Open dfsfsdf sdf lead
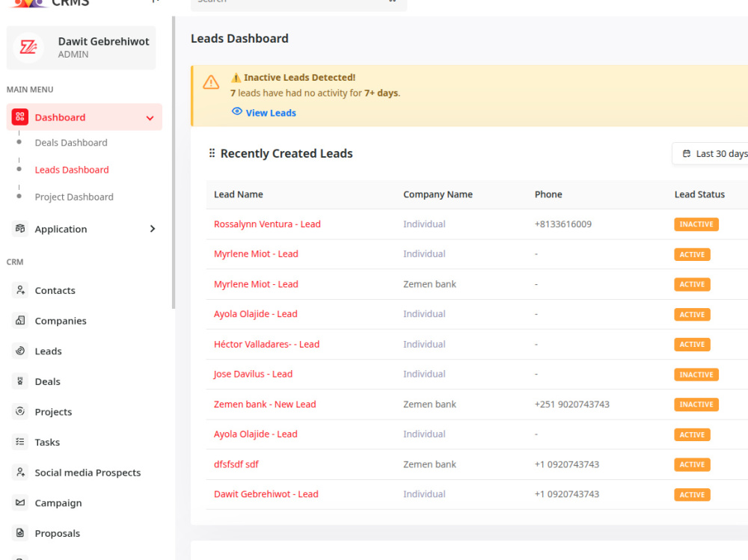This screenshot has width=748, height=560. 236,464
